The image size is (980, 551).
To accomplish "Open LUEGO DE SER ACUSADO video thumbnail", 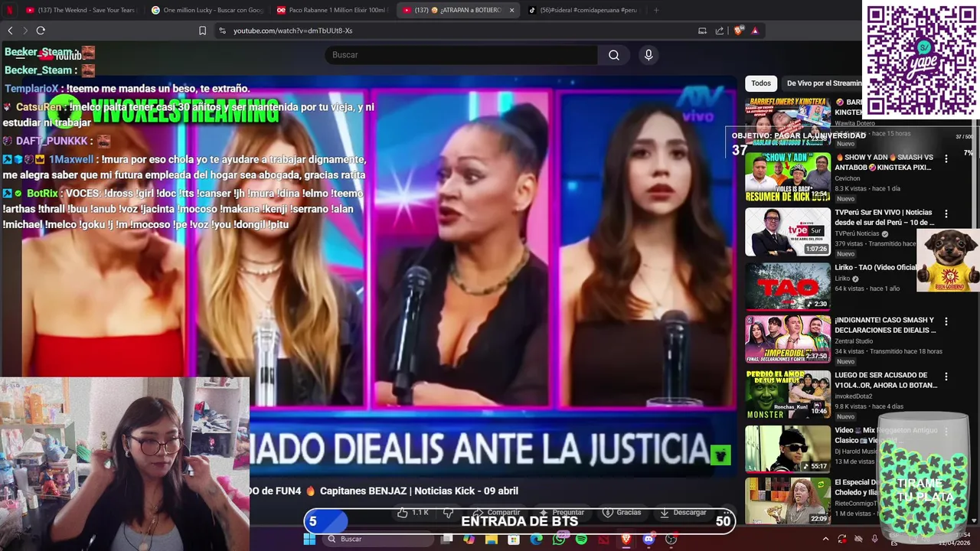I will click(788, 394).
